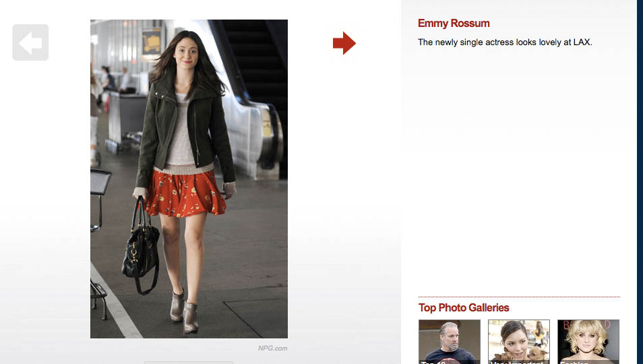Open gallery thumbnail of man in black shirt
Image resolution: width=643 pixels, height=364 pixels.
[449, 339]
